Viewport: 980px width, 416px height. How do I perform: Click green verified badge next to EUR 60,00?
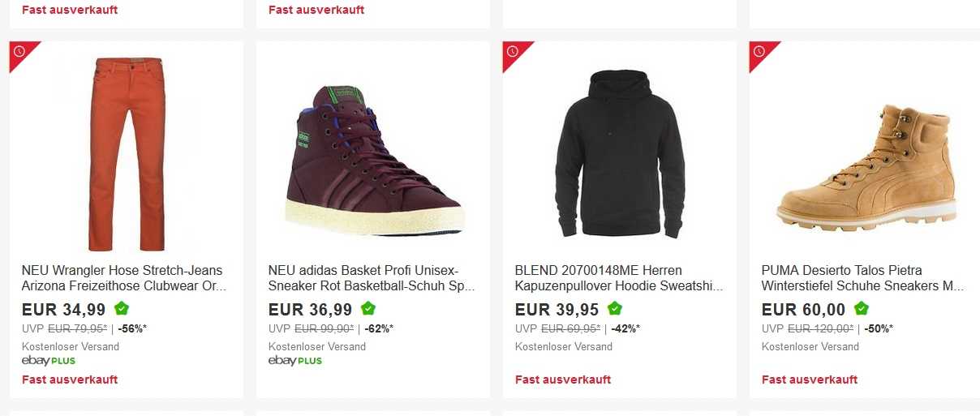point(862,308)
